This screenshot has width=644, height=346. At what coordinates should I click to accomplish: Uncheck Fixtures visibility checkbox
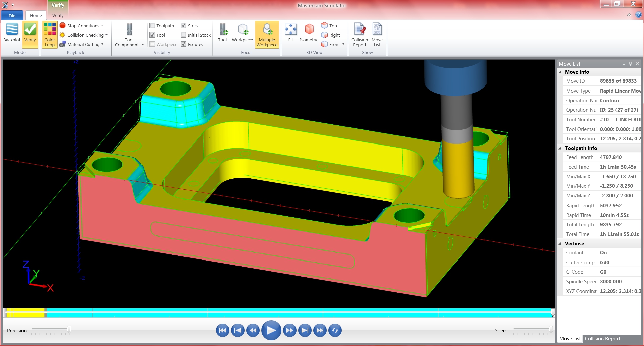183,44
